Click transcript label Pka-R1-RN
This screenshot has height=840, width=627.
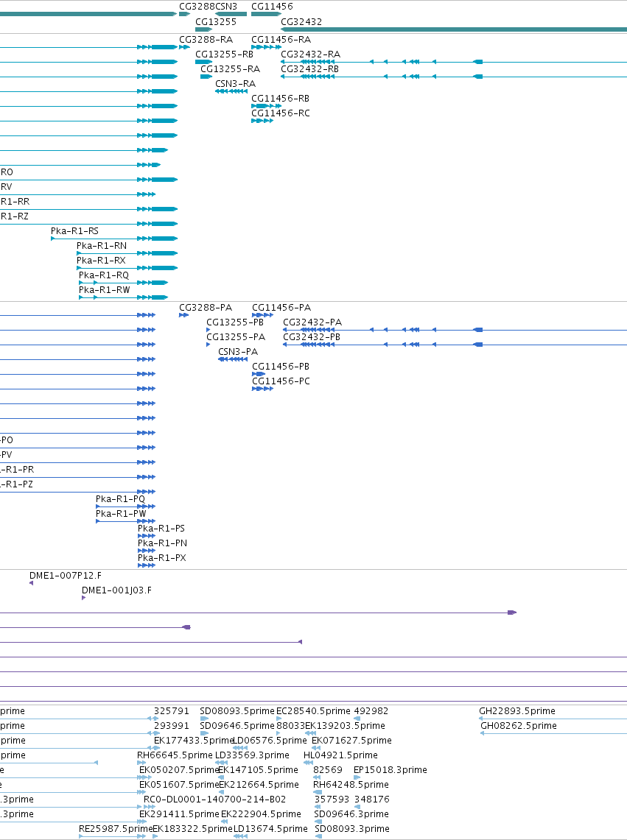point(102,246)
